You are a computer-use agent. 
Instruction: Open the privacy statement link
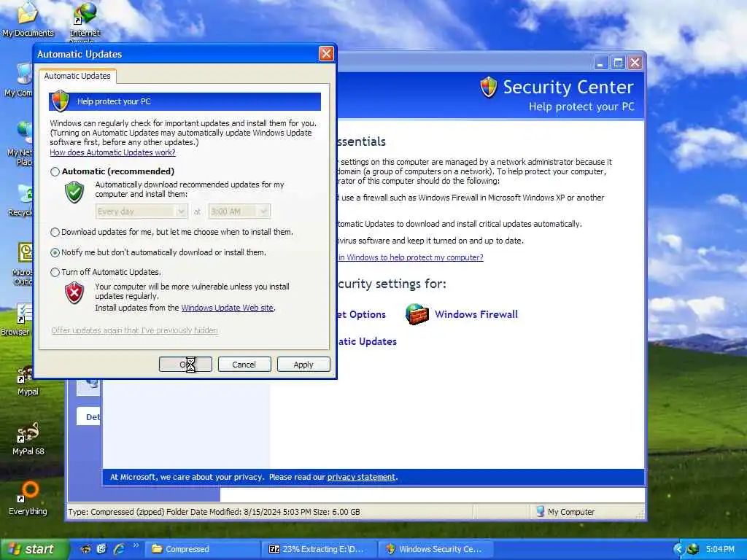pos(361,477)
